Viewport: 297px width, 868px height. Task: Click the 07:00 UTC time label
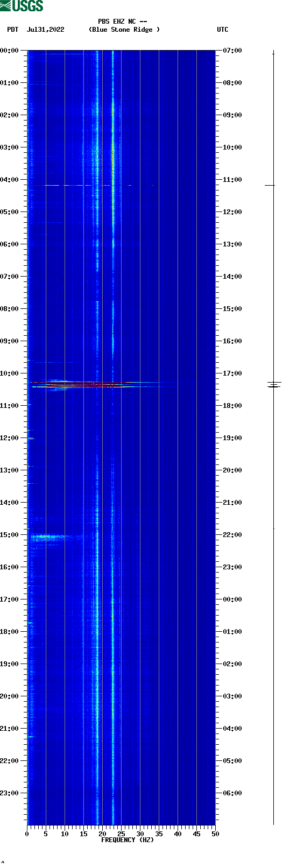(232, 51)
